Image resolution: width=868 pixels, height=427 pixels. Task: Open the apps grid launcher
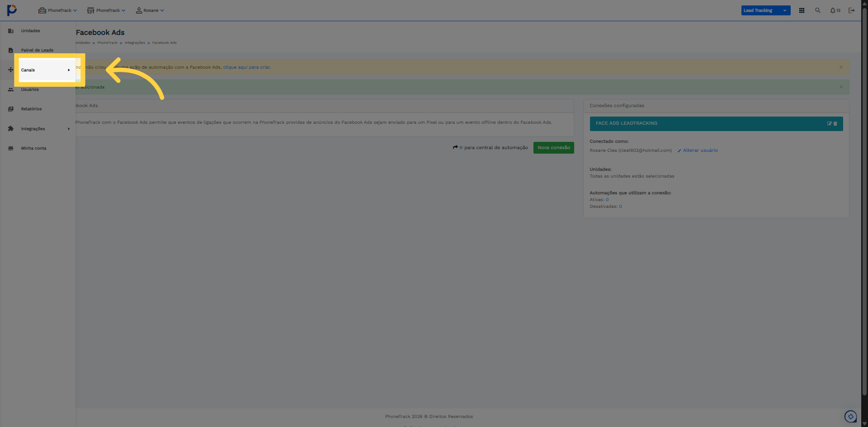[x=802, y=10]
